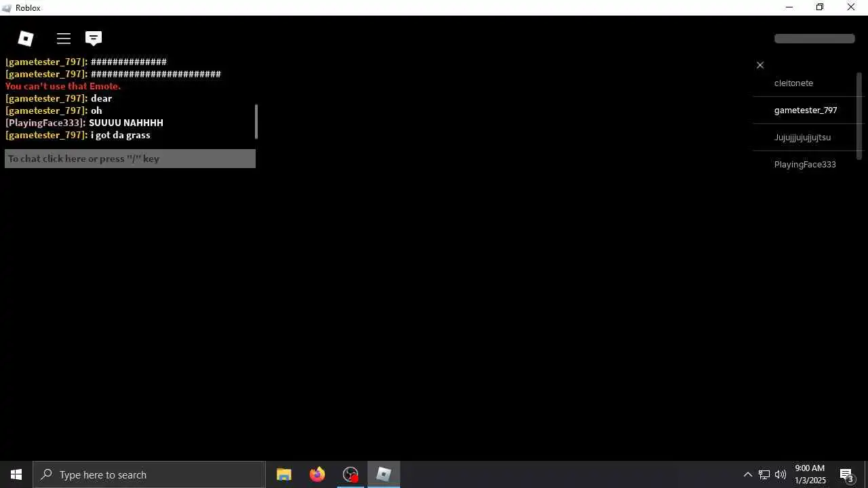Click the taskbar search box
Image resolution: width=868 pixels, height=488 pixels.
coord(149,474)
